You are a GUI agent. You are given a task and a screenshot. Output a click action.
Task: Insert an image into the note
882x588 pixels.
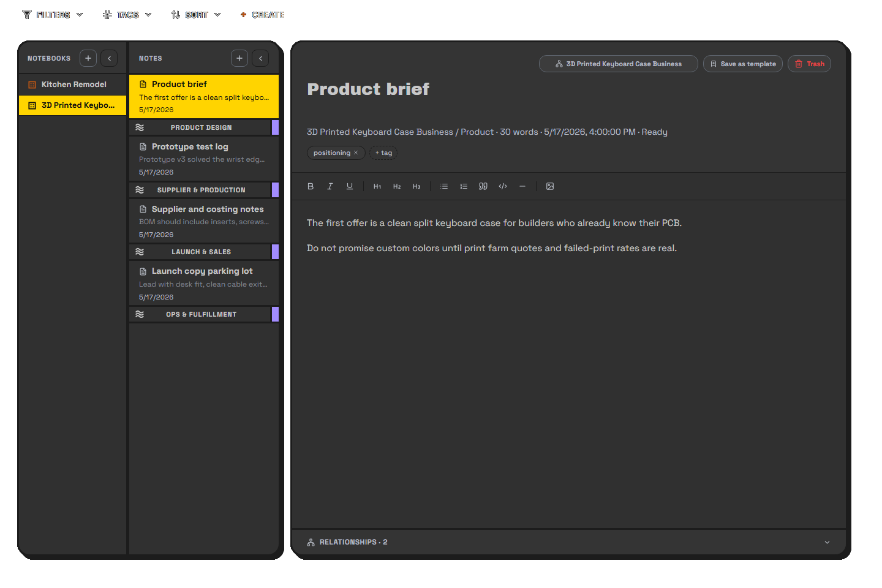[550, 186]
